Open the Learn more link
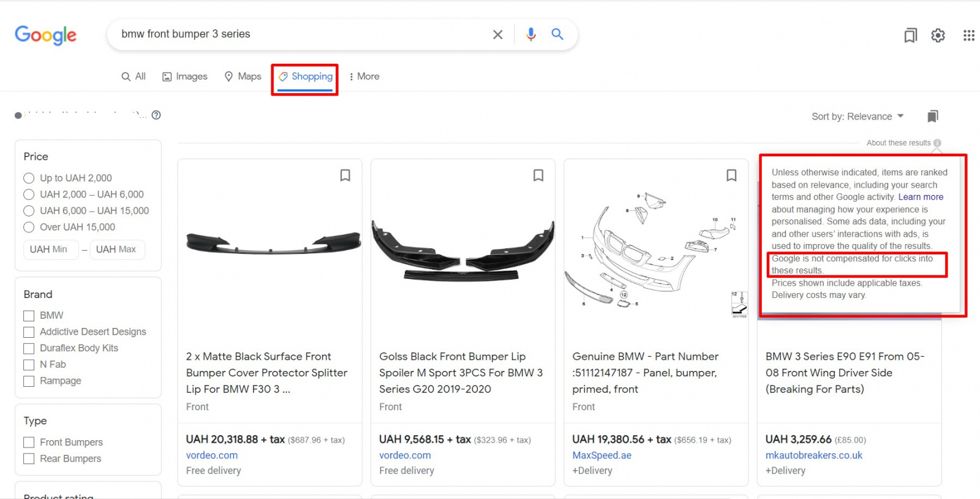The image size is (980, 499). (921, 197)
